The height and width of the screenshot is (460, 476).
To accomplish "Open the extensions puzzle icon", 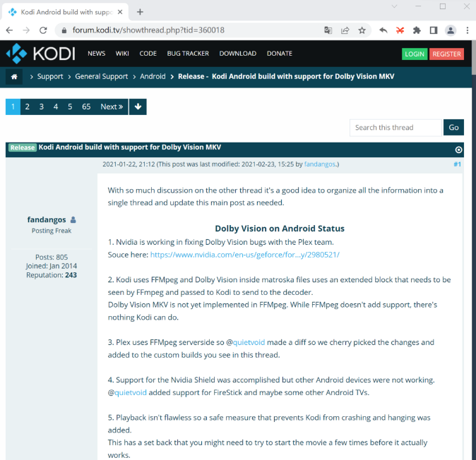I will click(x=417, y=30).
